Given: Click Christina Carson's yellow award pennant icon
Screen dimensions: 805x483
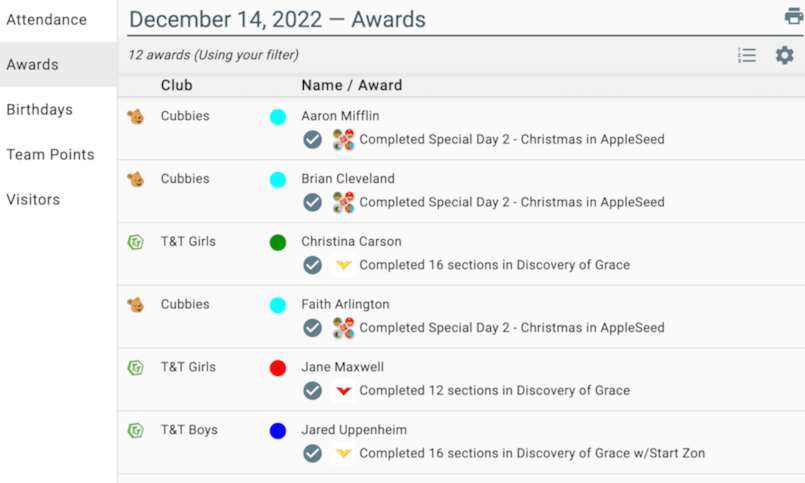Looking at the screenshot, I should tap(343, 266).
